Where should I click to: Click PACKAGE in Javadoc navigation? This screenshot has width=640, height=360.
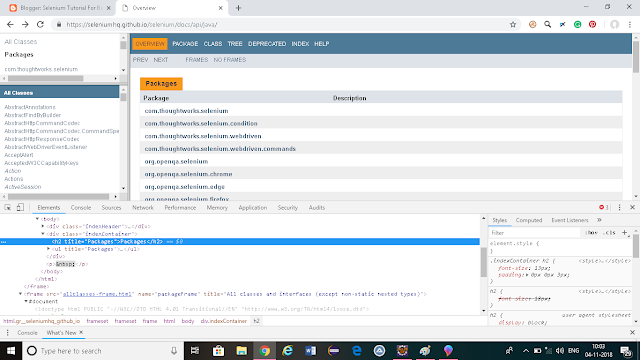coord(185,44)
